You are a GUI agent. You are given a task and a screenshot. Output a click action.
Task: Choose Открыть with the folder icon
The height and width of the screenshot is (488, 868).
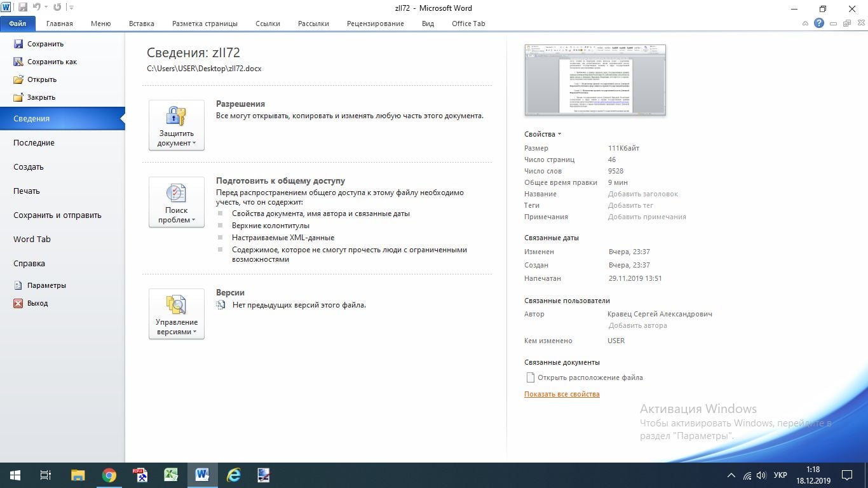pyautogui.click(x=41, y=79)
